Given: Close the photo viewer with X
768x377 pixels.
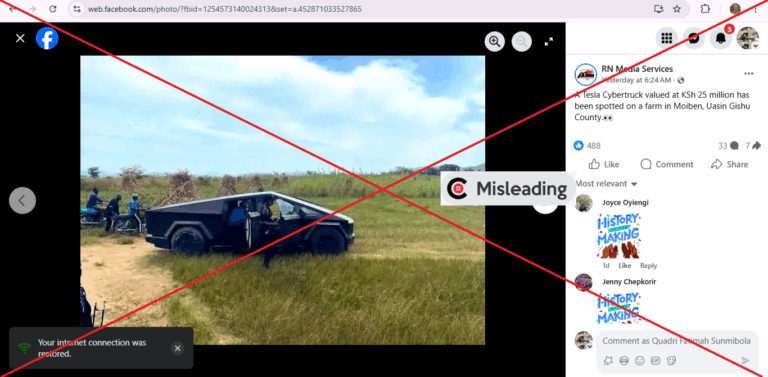Looking at the screenshot, I should 20,38.
